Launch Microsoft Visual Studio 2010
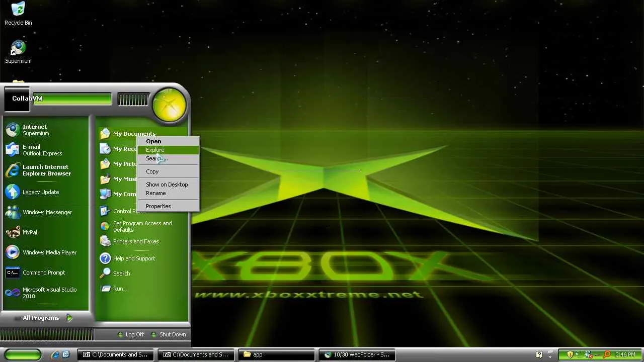This screenshot has width=644, height=362. click(46, 293)
